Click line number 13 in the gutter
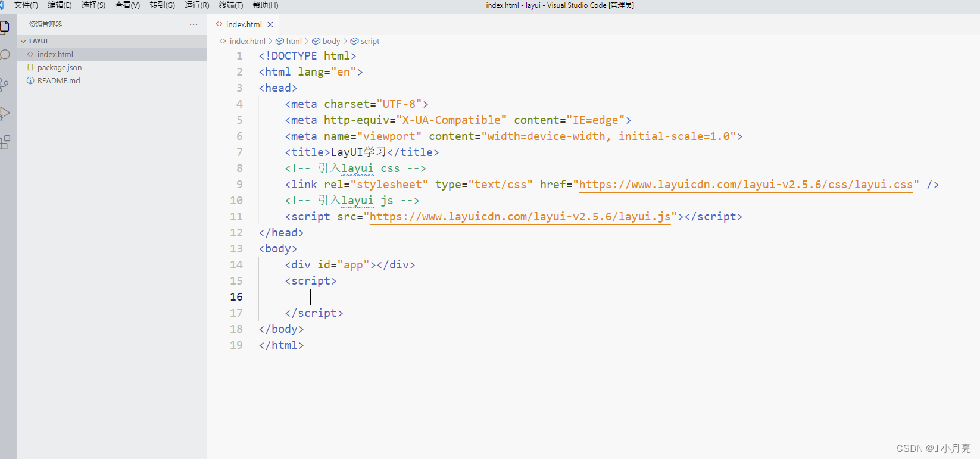 236,249
